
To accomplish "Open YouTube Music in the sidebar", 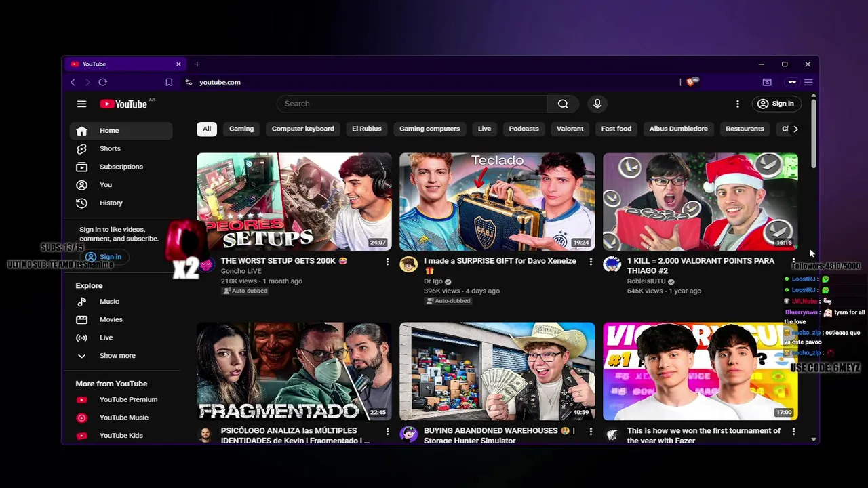I will pos(121,418).
